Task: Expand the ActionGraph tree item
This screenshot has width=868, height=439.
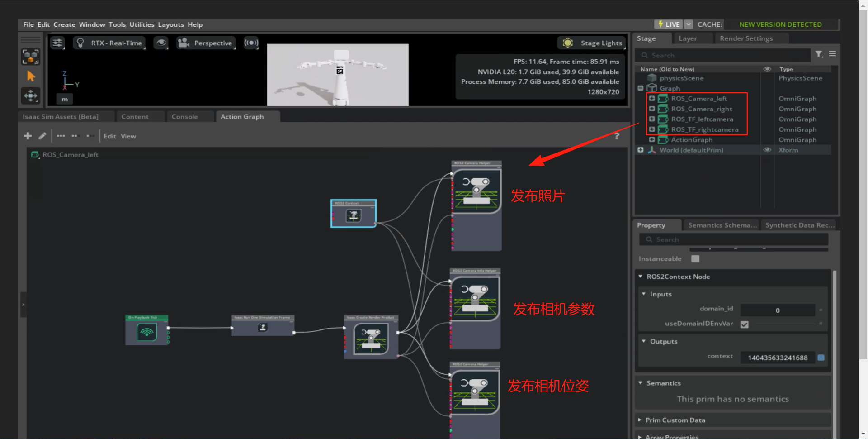Action: click(652, 139)
